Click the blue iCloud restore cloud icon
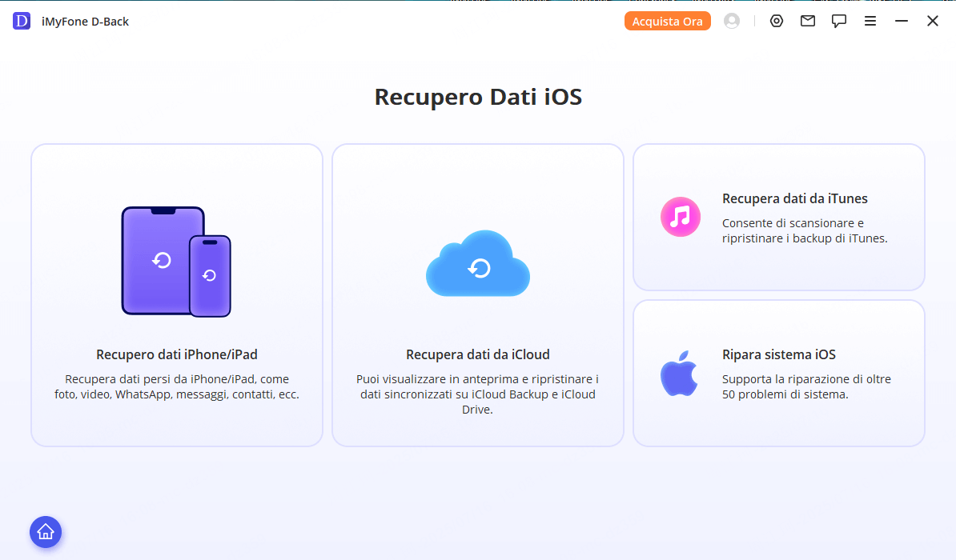This screenshot has height=560, width=956. tap(478, 263)
